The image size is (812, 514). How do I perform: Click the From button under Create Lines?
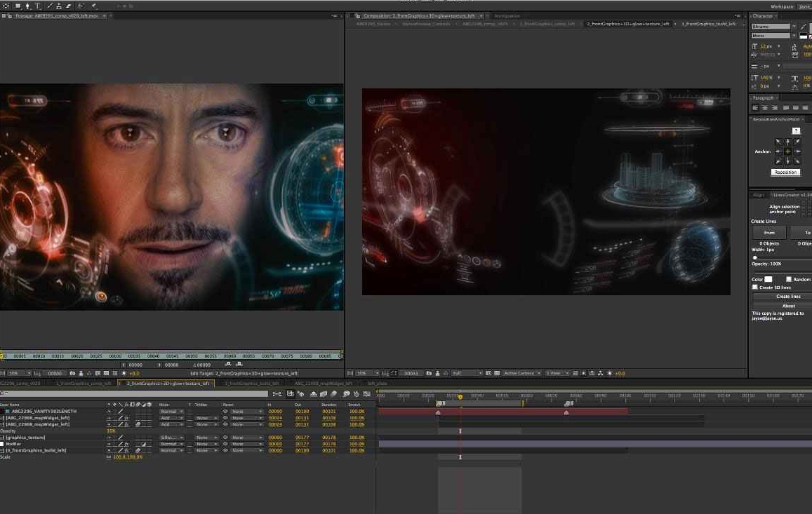769,233
